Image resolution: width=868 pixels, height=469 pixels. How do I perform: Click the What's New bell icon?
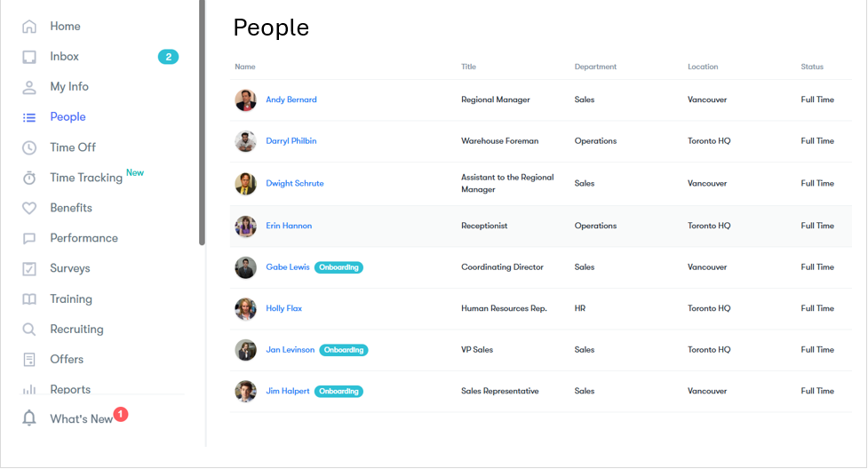pos(29,418)
